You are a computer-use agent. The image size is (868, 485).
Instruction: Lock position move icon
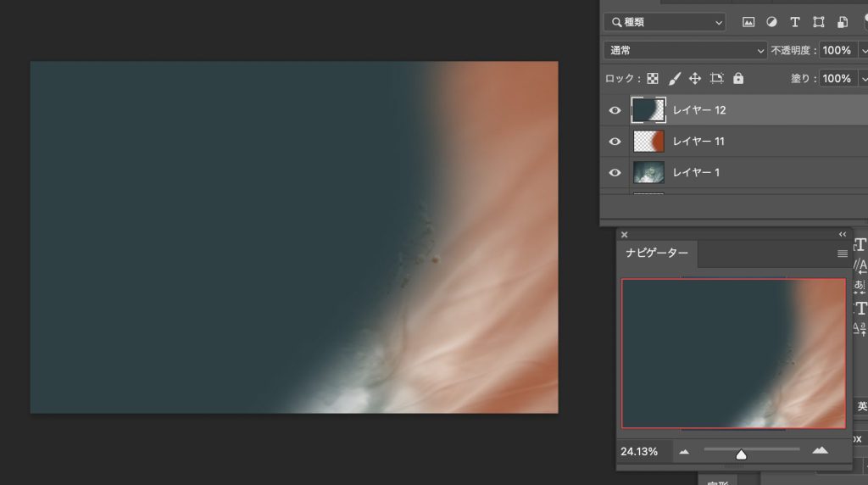(695, 79)
